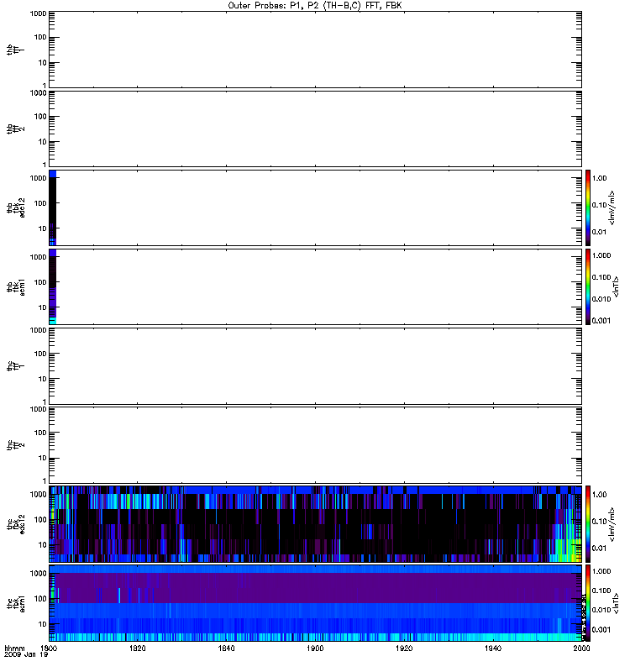Click the 'thb fbk edc12' y-axis label
Screen dimensions: 630x672
pyautogui.click(x=16, y=207)
